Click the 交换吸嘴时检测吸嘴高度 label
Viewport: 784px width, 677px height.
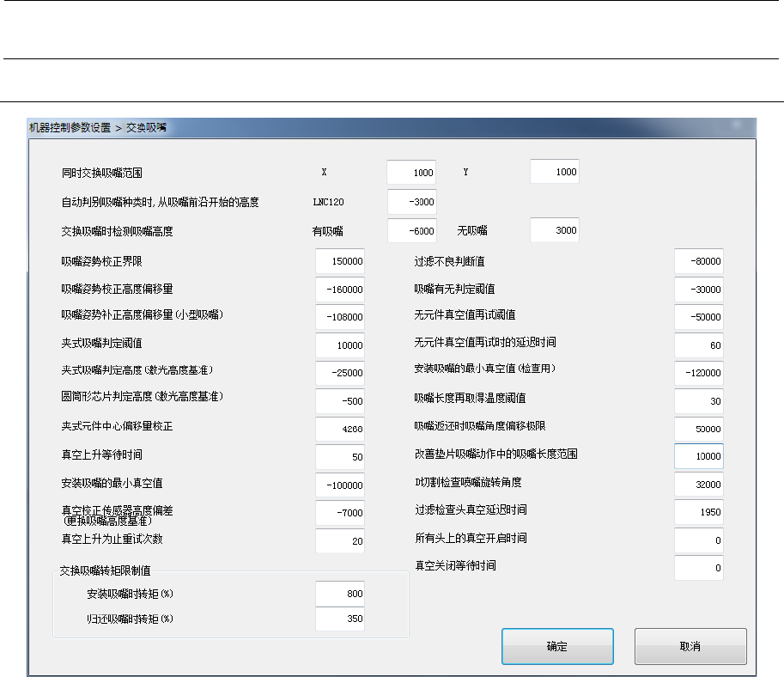pyautogui.click(x=117, y=231)
